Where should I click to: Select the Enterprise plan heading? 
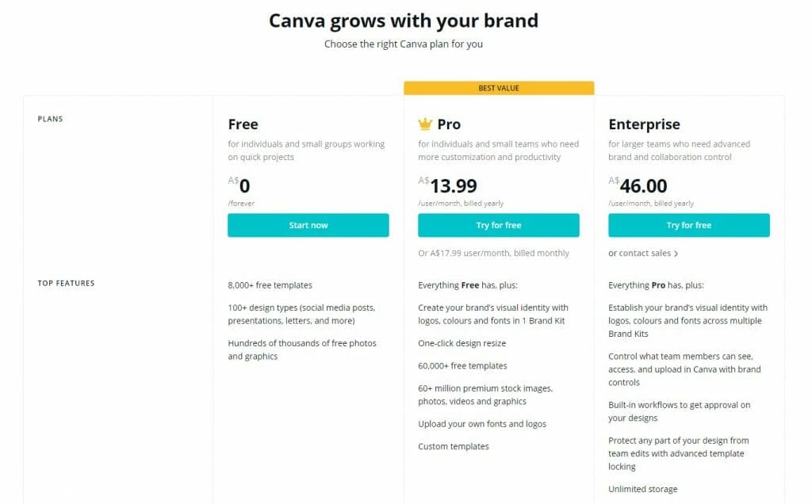644,124
